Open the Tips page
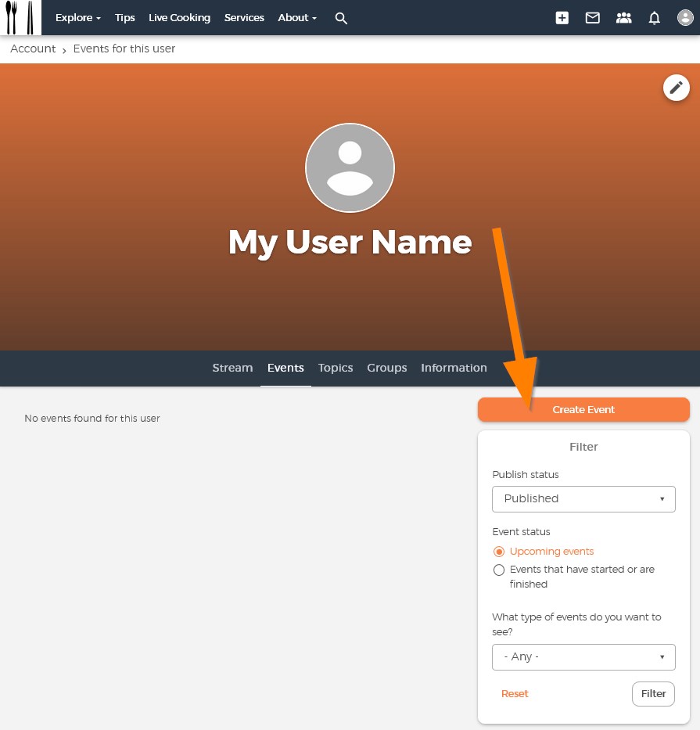The height and width of the screenshot is (730, 700). coord(124,18)
